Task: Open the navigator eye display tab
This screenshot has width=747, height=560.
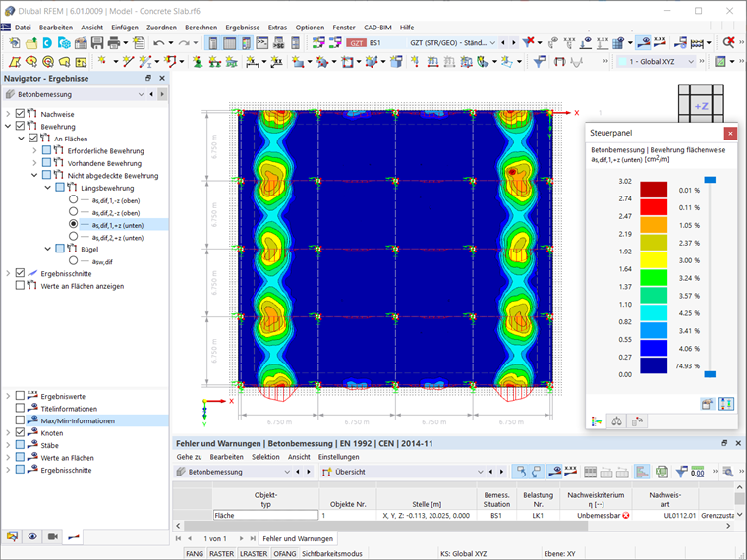Action: [x=32, y=536]
